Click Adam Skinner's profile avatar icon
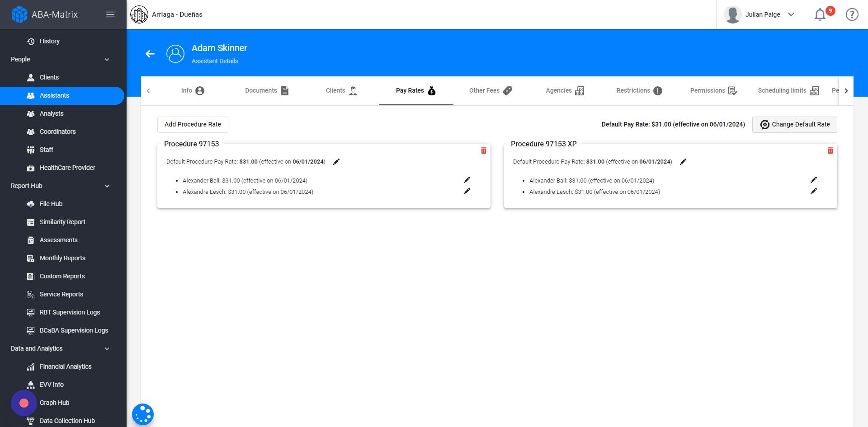 pos(175,54)
